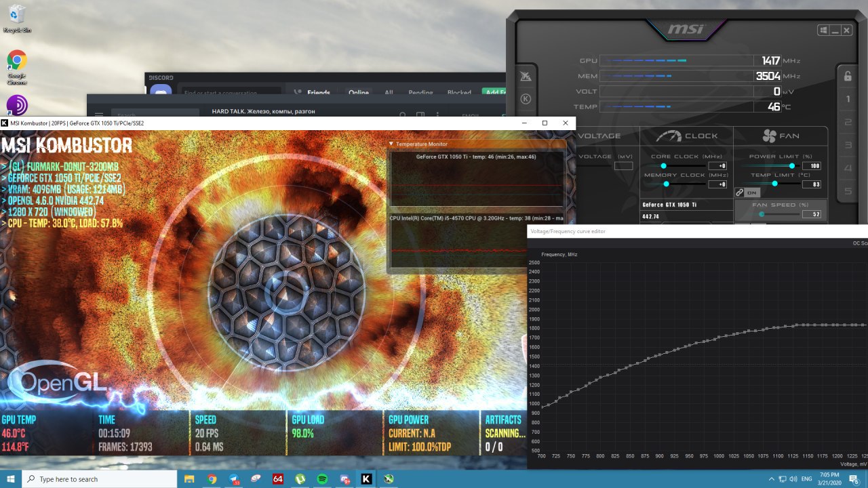Image resolution: width=868 pixels, height=488 pixels.
Task: Click a curve point near 1000 mV
Action: coord(719,337)
